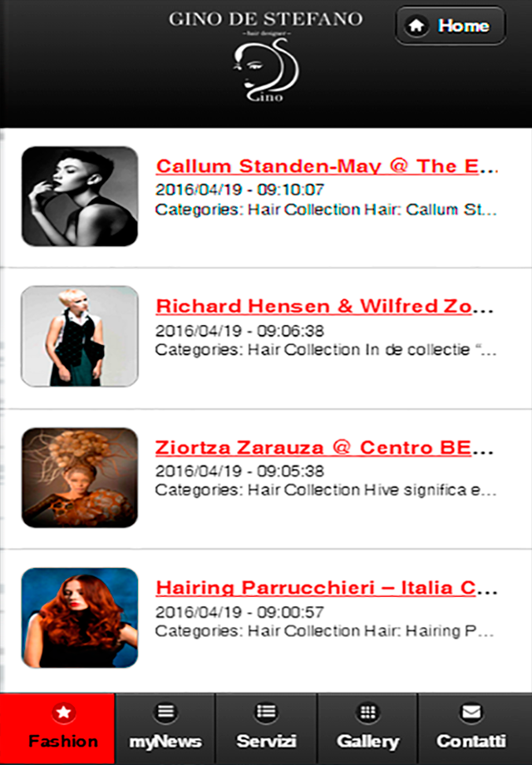
Task: Tap the black-and-white short hair model thumbnail
Action: coord(80,196)
